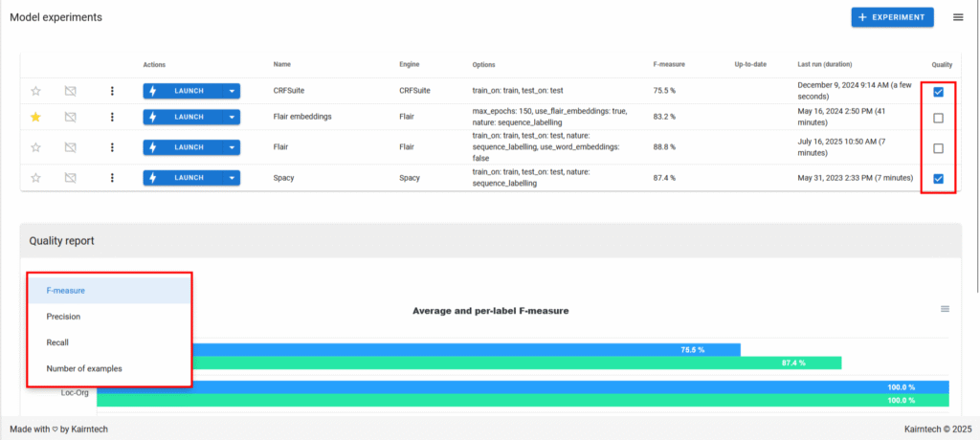The image size is (980, 440).
Task: Click the crossed envelope icon for Spacy
Action: (70, 177)
